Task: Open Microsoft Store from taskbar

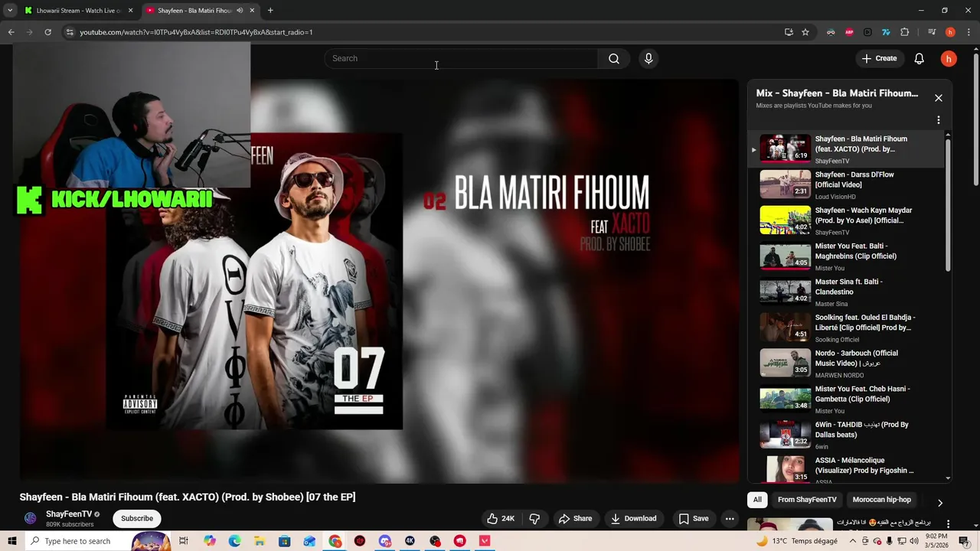Action: point(284,541)
